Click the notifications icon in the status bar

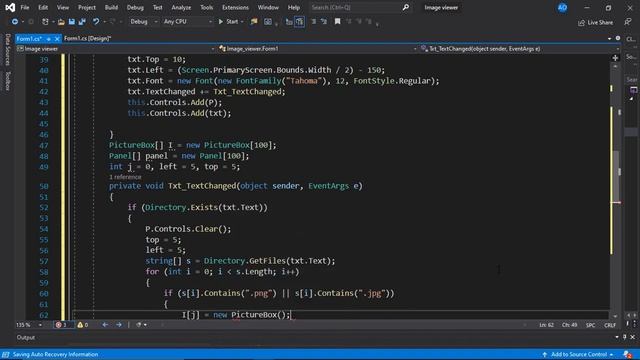(x=627, y=354)
